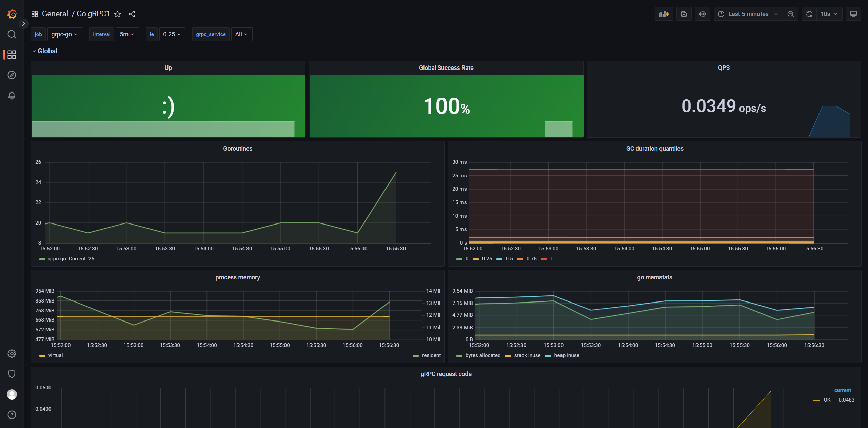Save the dashboard using the disk icon
868x428 pixels.
(x=684, y=14)
